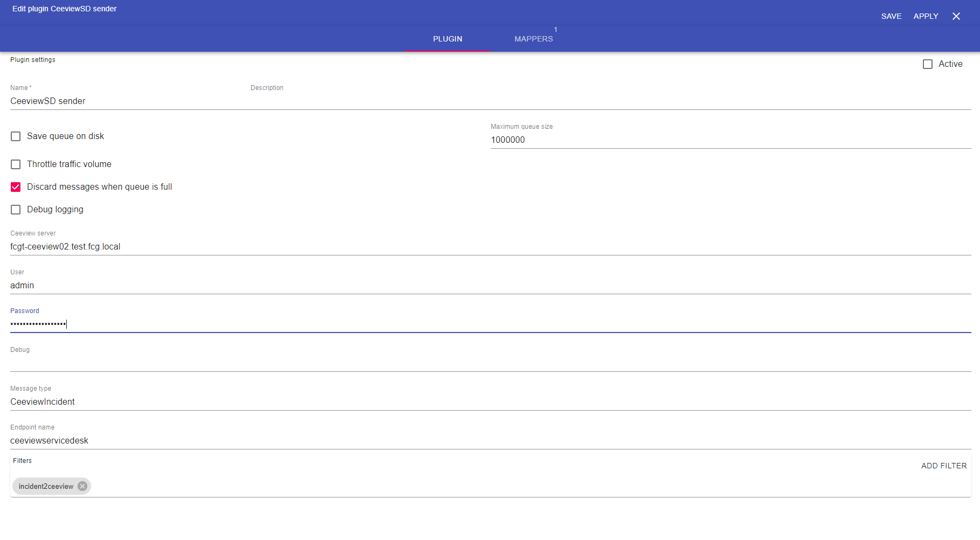Select the Plugin tab

click(447, 39)
